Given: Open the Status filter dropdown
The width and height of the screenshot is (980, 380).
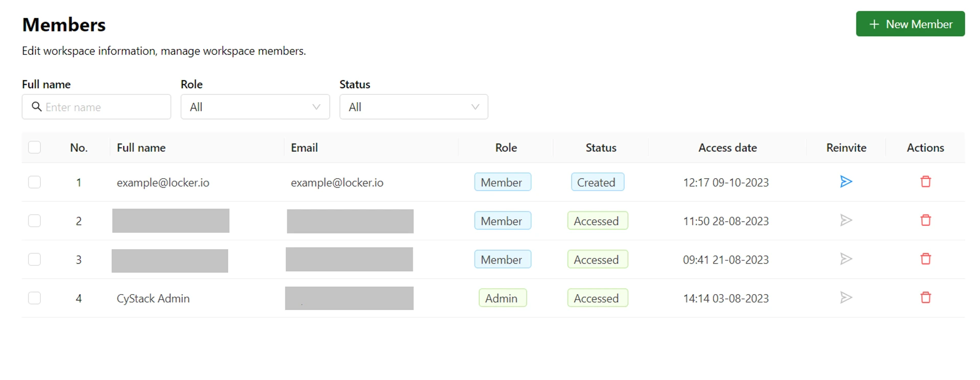Looking at the screenshot, I should 413,107.
